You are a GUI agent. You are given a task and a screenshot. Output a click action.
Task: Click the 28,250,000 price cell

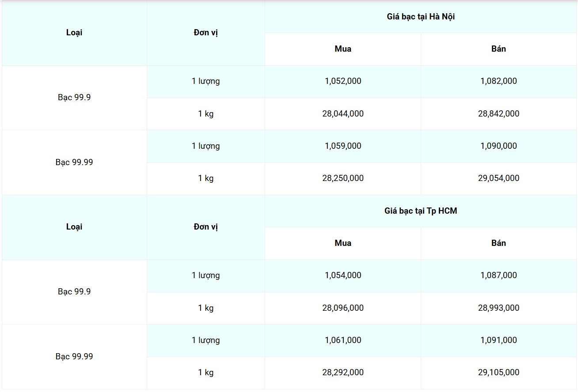coord(343,178)
